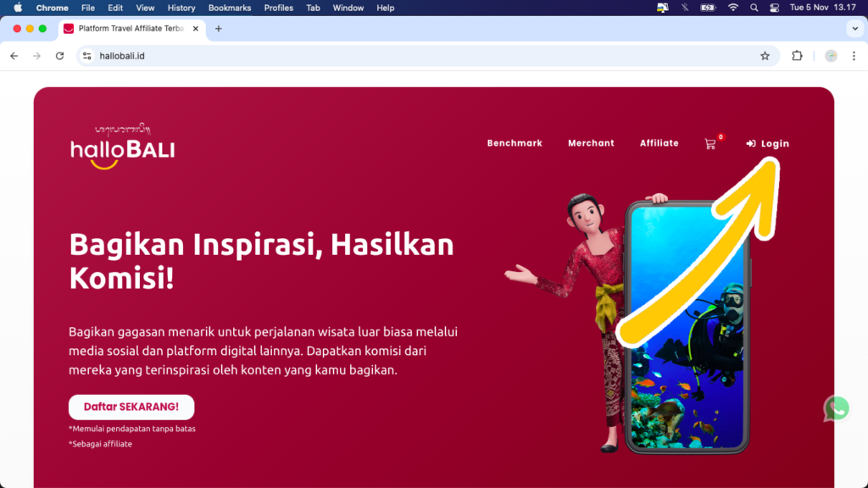868x488 pixels.
Task: Open the Benchmark nav link
Action: tap(515, 143)
